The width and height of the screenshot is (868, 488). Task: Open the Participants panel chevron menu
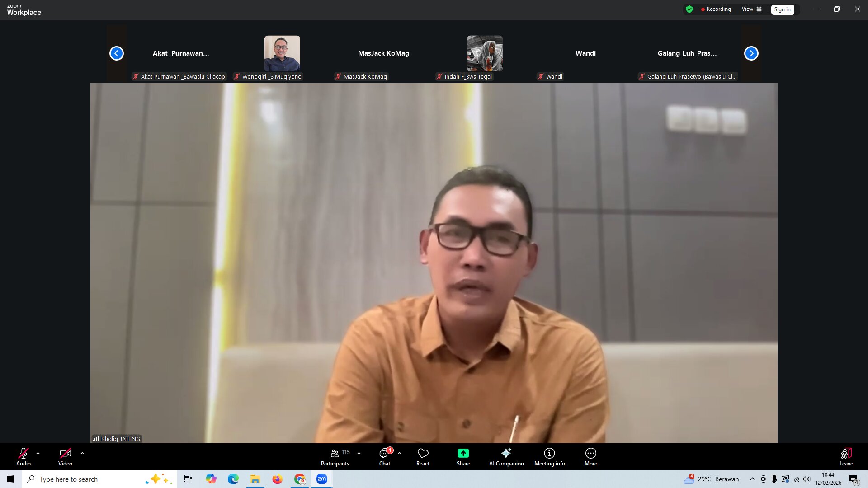coord(359,453)
